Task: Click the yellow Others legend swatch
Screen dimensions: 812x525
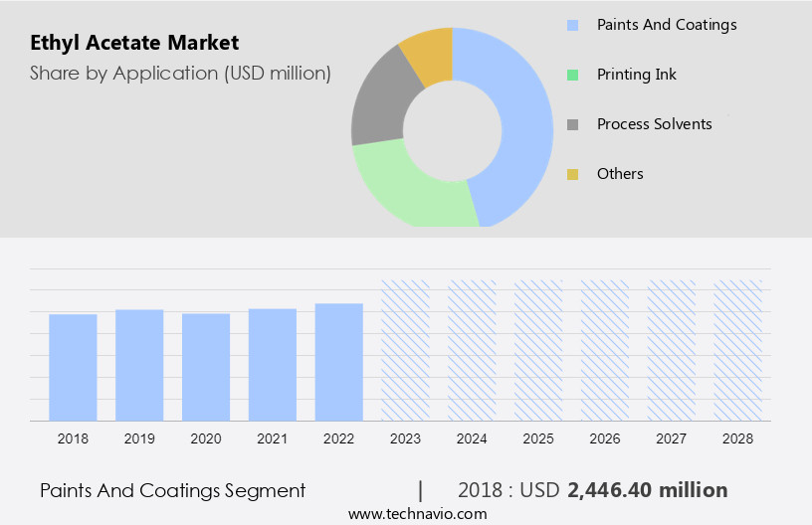Action: coord(572,174)
